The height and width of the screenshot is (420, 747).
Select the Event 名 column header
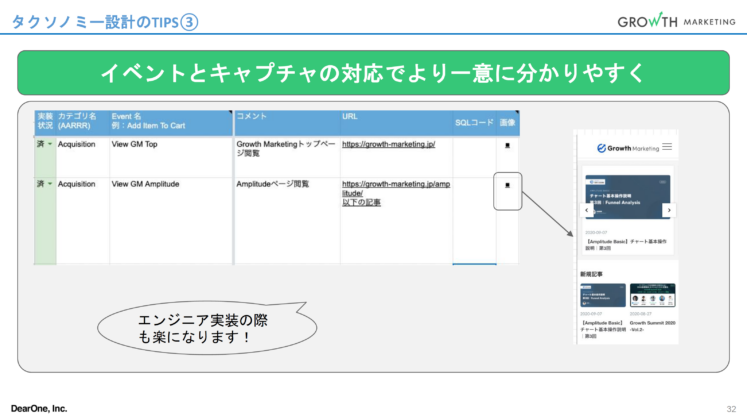click(x=171, y=121)
